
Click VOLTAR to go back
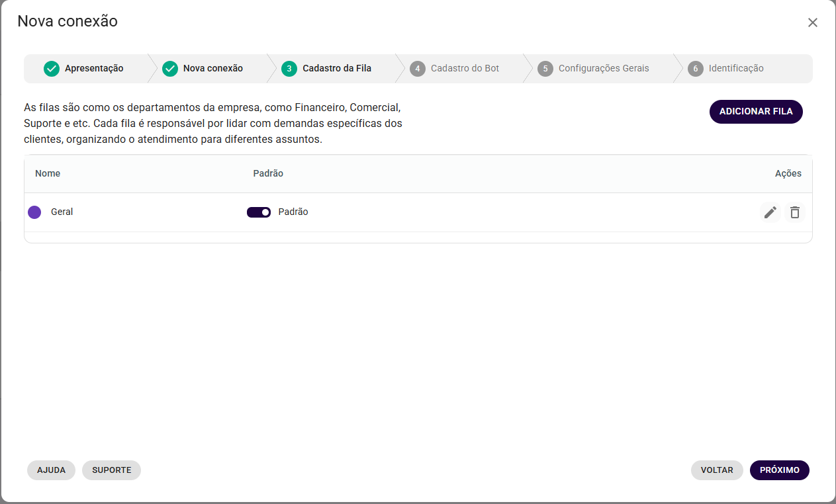pos(717,470)
